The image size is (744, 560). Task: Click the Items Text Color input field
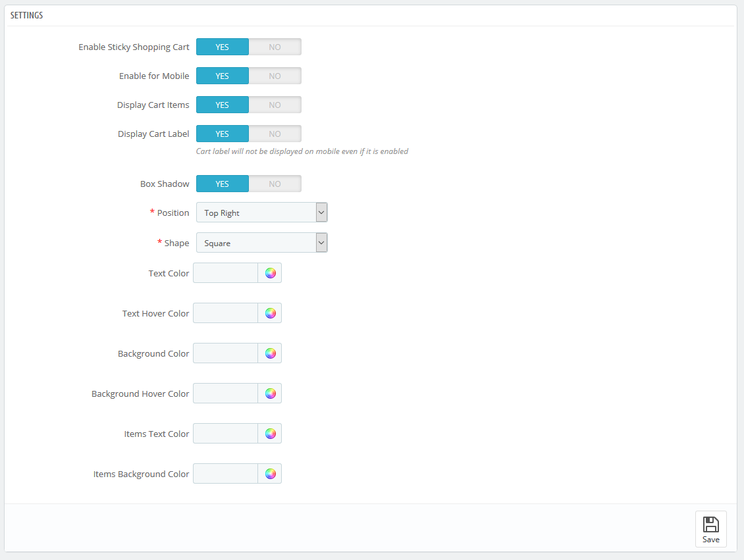(x=225, y=433)
